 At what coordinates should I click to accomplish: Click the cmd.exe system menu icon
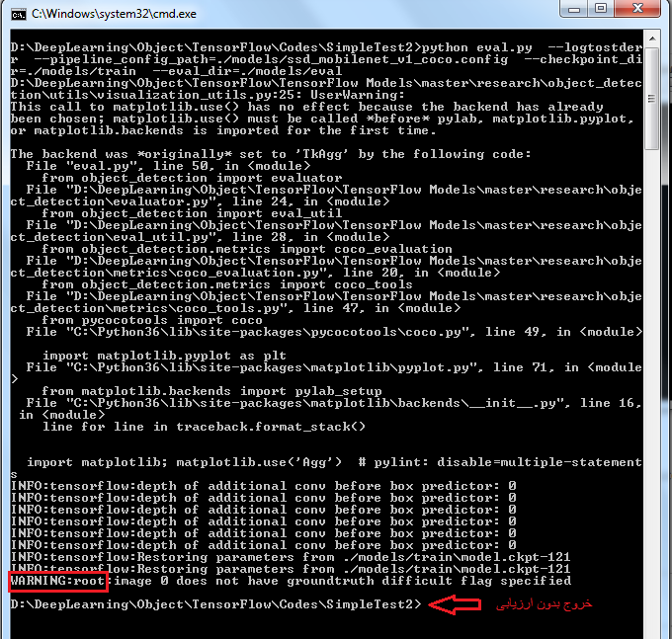(19, 14)
